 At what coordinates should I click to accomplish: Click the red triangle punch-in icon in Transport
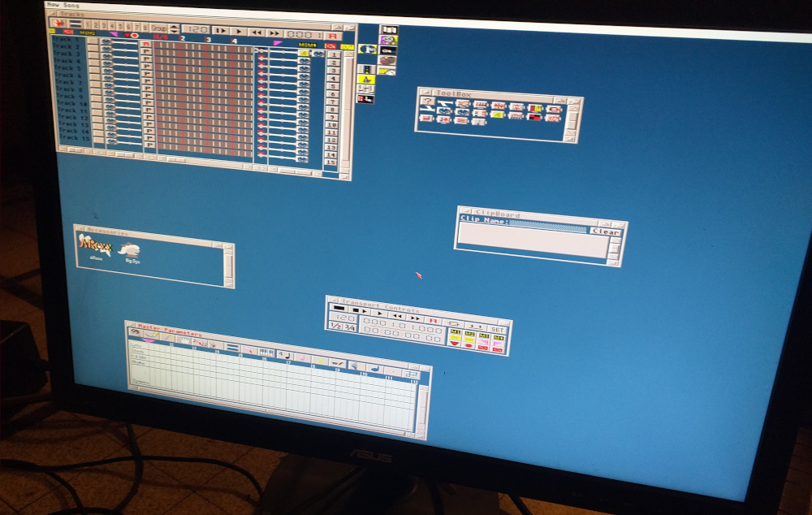(x=454, y=343)
